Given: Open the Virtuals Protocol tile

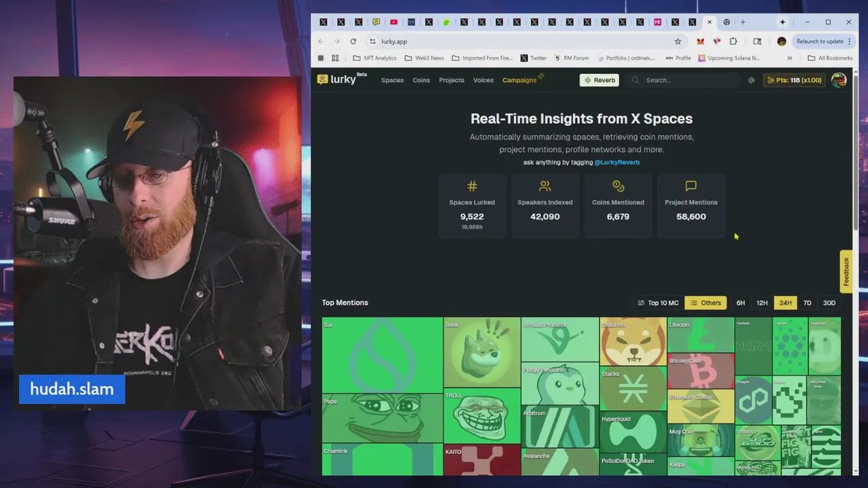Looking at the screenshot, I should (560, 339).
